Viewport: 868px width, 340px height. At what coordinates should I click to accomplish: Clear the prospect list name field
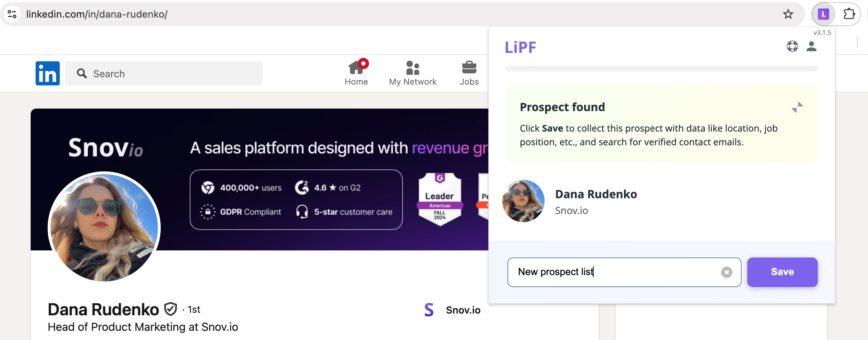pos(726,272)
